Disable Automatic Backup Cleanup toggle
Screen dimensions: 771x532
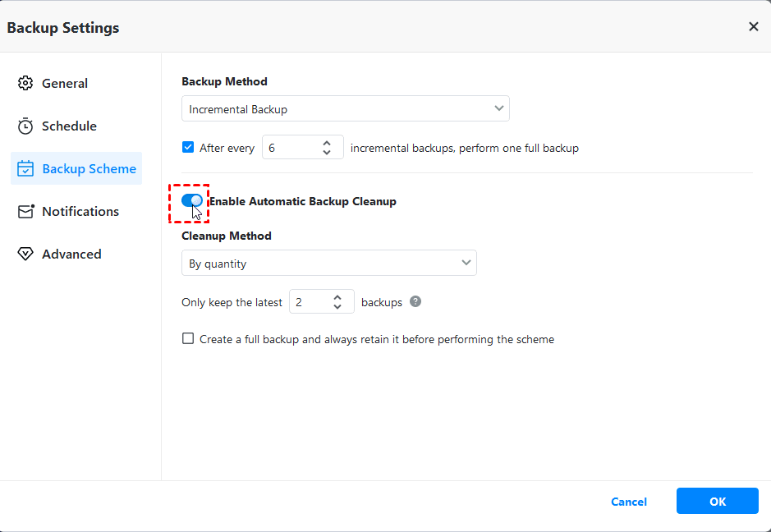coord(191,200)
